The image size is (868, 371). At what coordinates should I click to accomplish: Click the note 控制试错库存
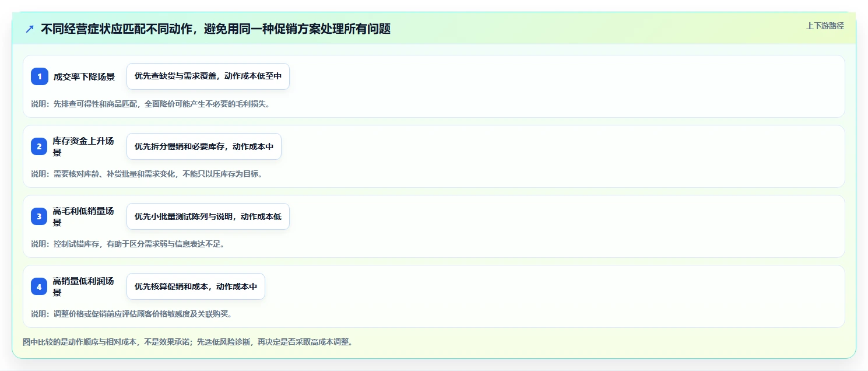click(x=128, y=244)
